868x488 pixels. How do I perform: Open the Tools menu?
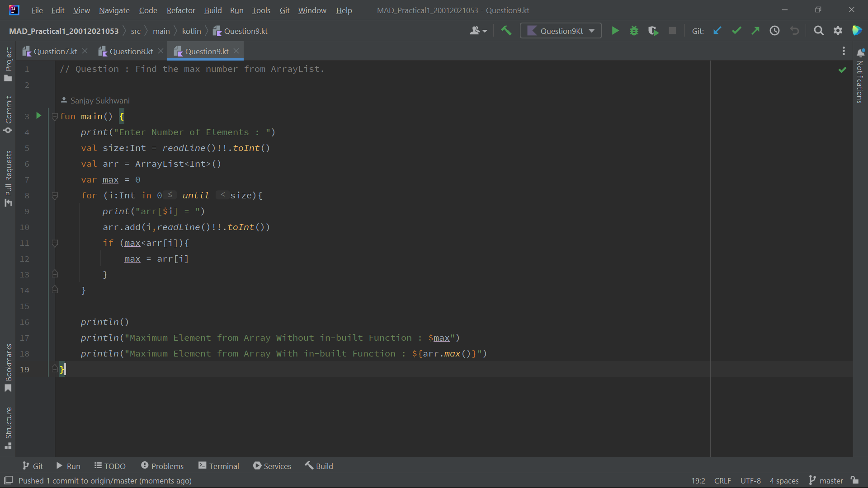(x=261, y=10)
